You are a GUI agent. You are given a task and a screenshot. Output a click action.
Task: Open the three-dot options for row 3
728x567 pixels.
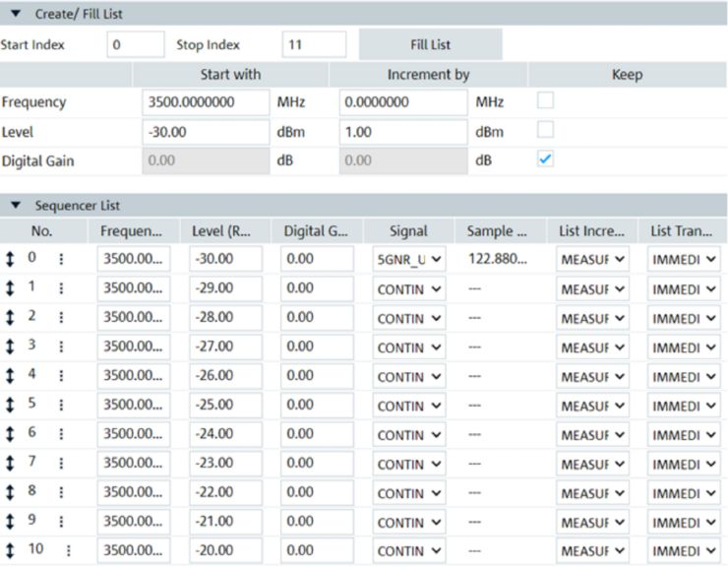(61, 346)
